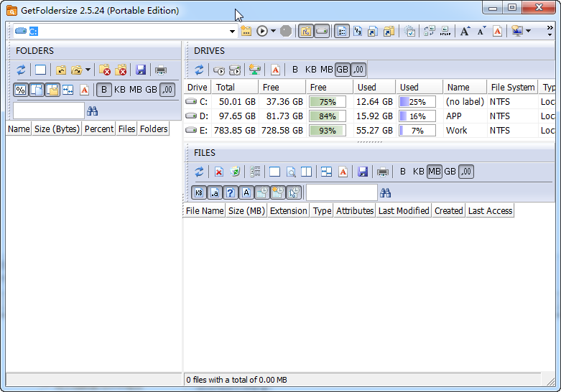Click the new folder scan icon in main toolbar

click(x=246, y=31)
